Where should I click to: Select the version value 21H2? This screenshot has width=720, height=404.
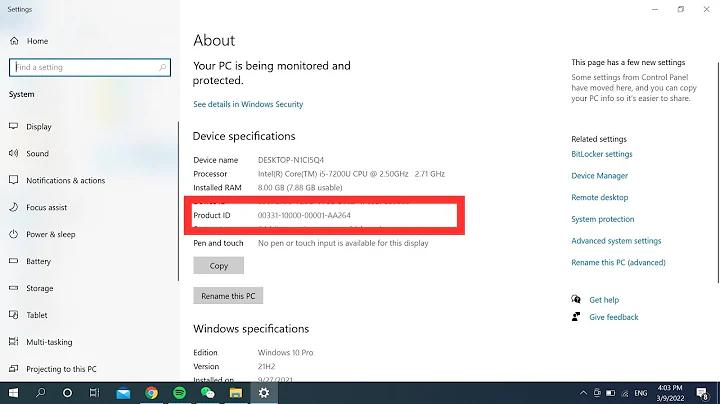[x=266, y=366]
